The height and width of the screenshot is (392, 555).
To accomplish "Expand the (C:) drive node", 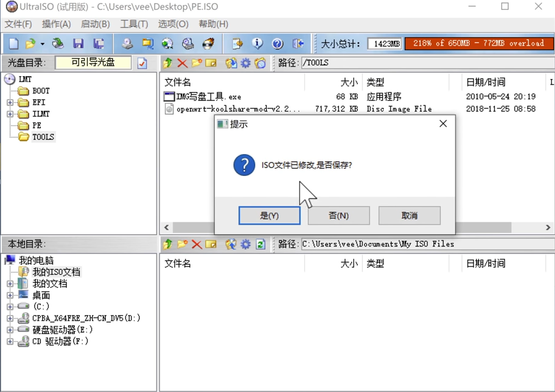I will coord(10,307).
